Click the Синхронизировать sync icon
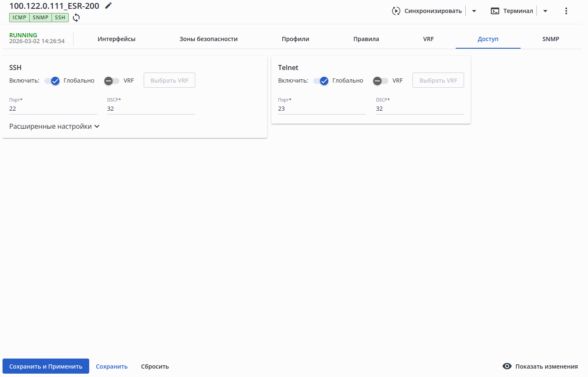Screen dimensions: 588x377 [396, 11]
